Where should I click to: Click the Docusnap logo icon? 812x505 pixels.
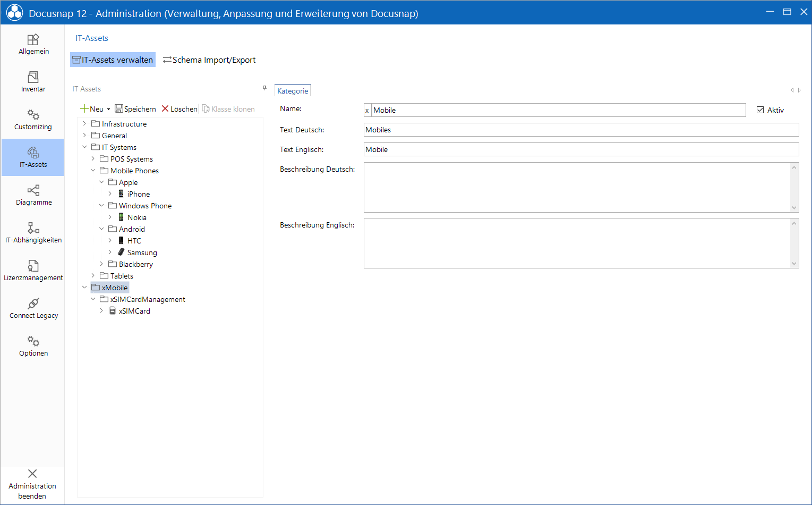coord(14,13)
